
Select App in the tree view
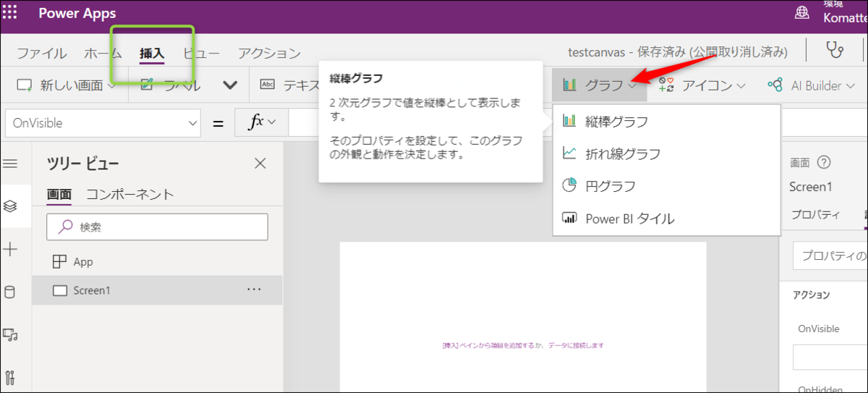tap(157, 261)
